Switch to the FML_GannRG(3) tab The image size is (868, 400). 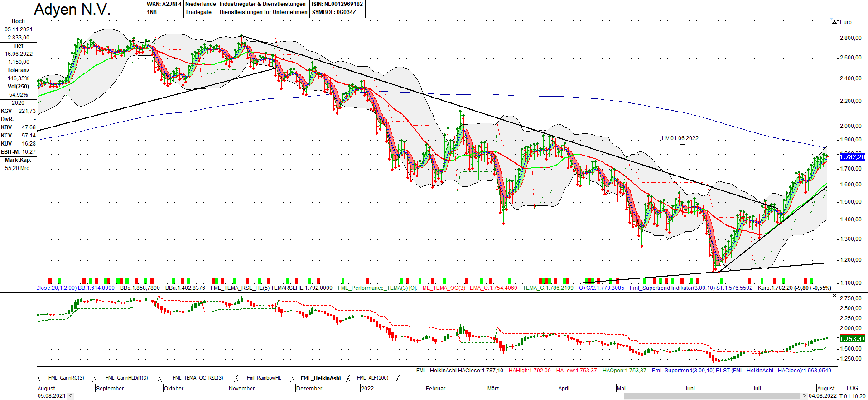[x=66, y=378]
